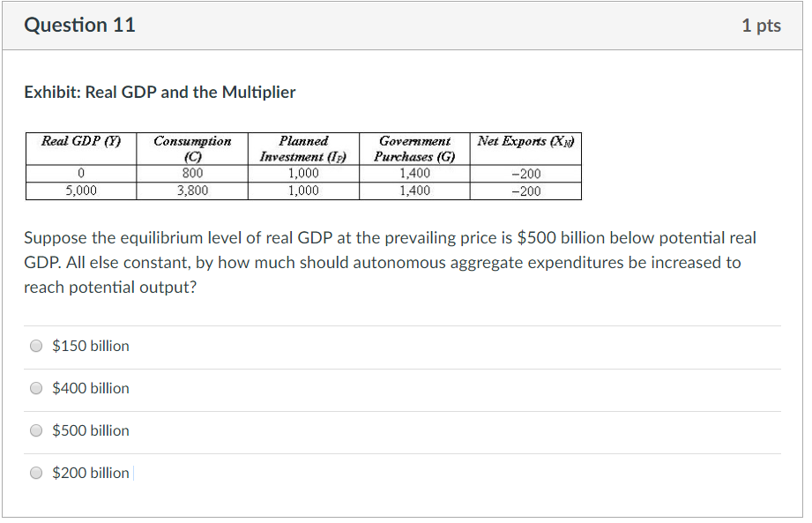Screen dimensions: 812x523
Task: Click the Planned Investment column header
Action: [x=302, y=148]
